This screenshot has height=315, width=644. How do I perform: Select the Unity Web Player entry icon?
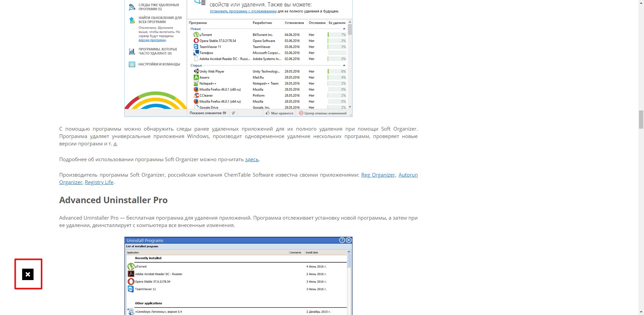(196, 71)
